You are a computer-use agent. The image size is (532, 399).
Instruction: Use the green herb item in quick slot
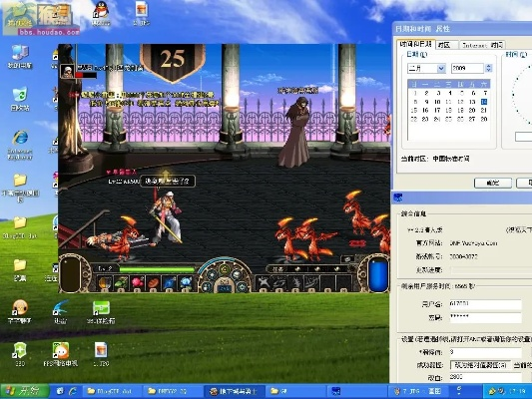(x=121, y=283)
